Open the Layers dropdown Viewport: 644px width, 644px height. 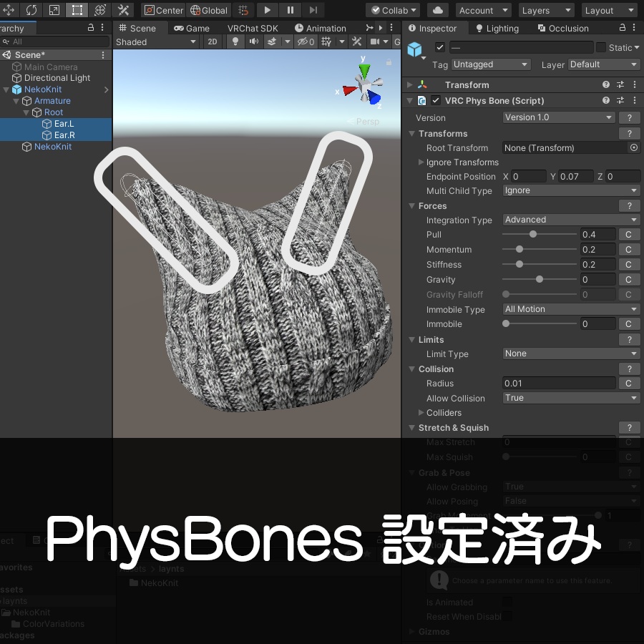coord(546,10)
